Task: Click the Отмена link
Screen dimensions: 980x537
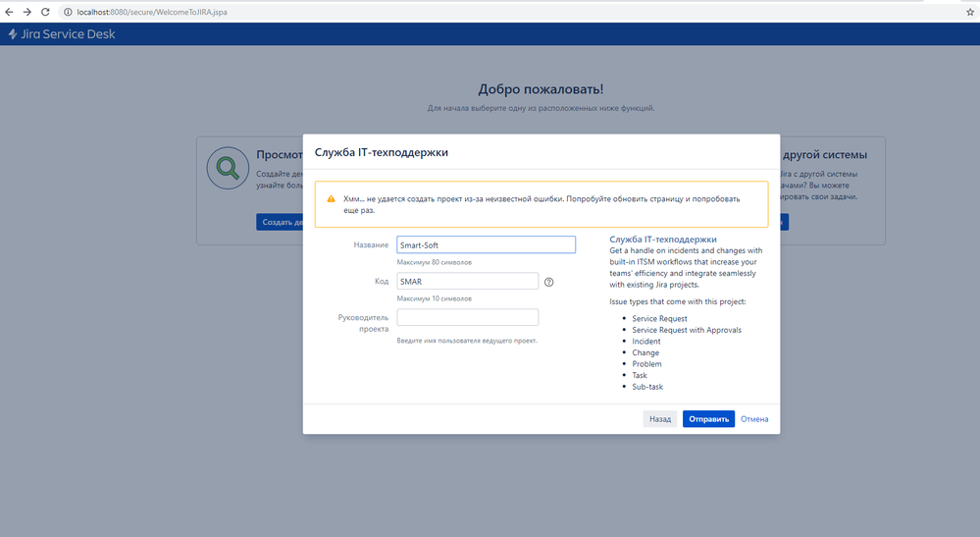Action: 754,419
